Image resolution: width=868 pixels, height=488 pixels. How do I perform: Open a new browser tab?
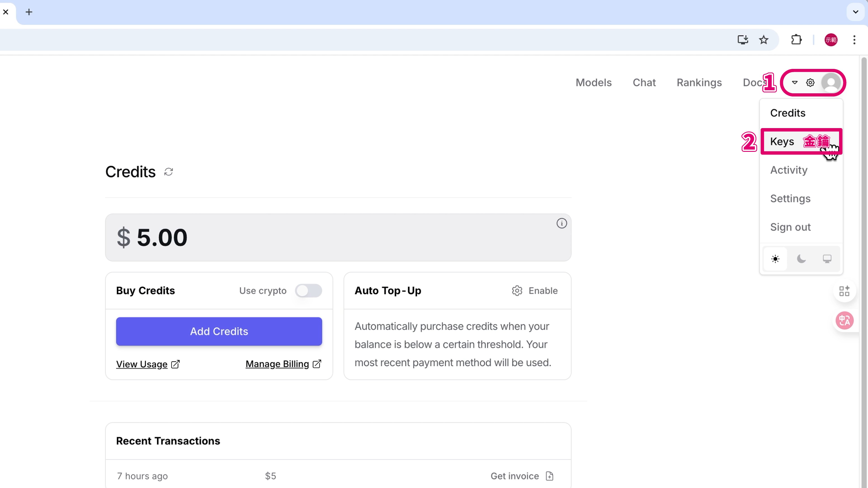point(29,12)
